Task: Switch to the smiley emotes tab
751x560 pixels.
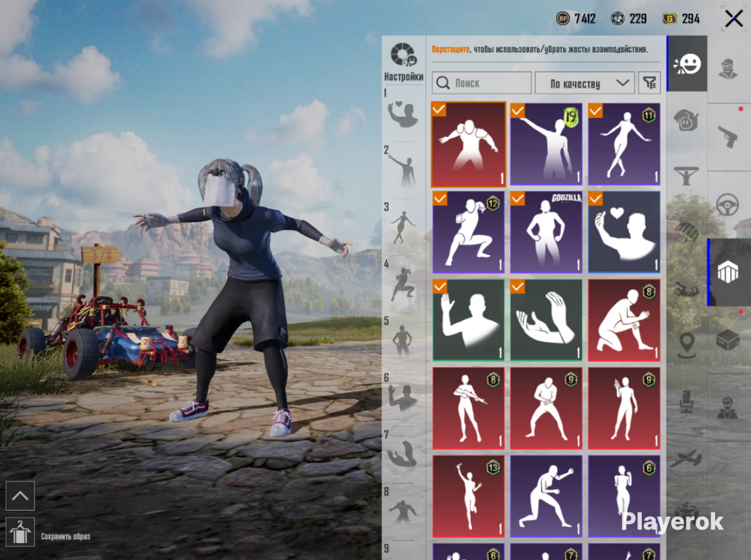Action: pyautogui.click(x=687, y=63)
